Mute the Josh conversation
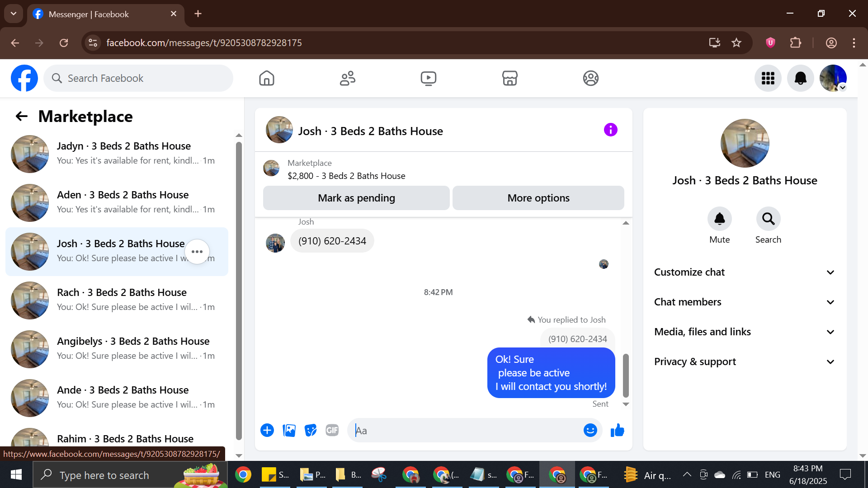The height and width of the screenshot is (488, 868). (x=719, y=219)
